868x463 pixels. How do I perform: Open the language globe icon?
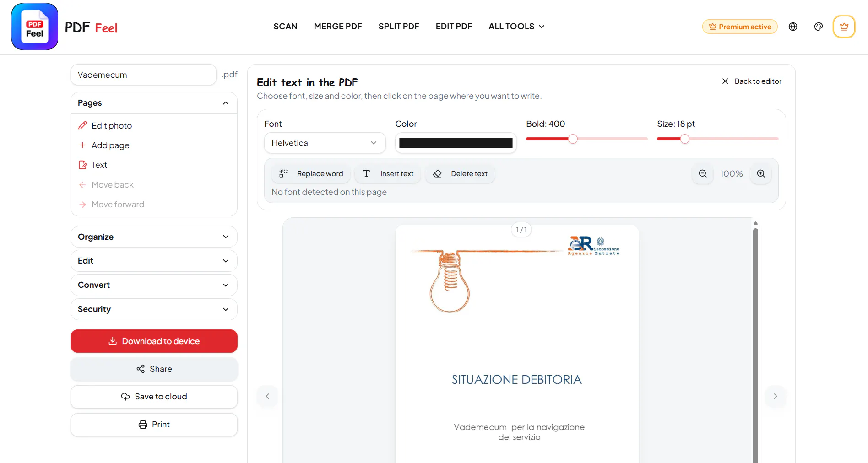793,27
